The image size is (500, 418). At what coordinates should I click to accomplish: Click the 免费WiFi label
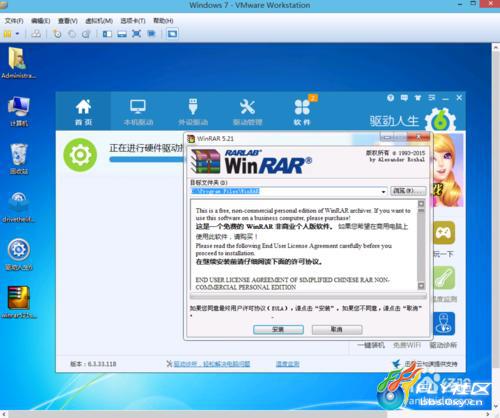coord(407,345)
